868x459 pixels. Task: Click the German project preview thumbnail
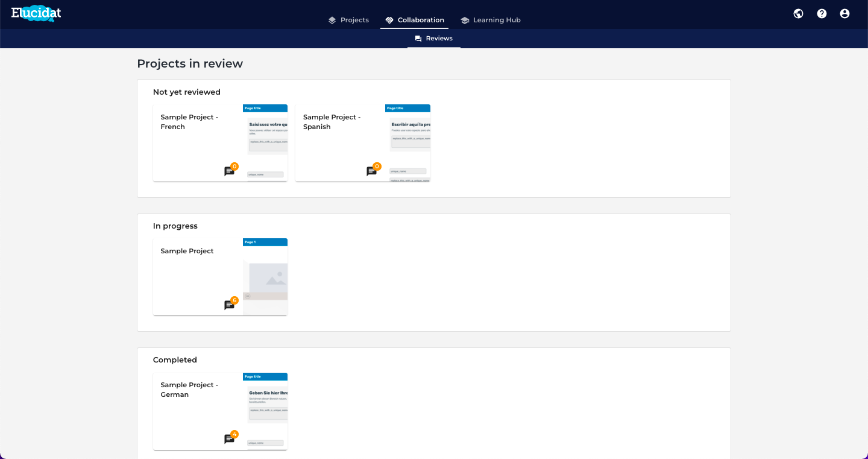265,411
